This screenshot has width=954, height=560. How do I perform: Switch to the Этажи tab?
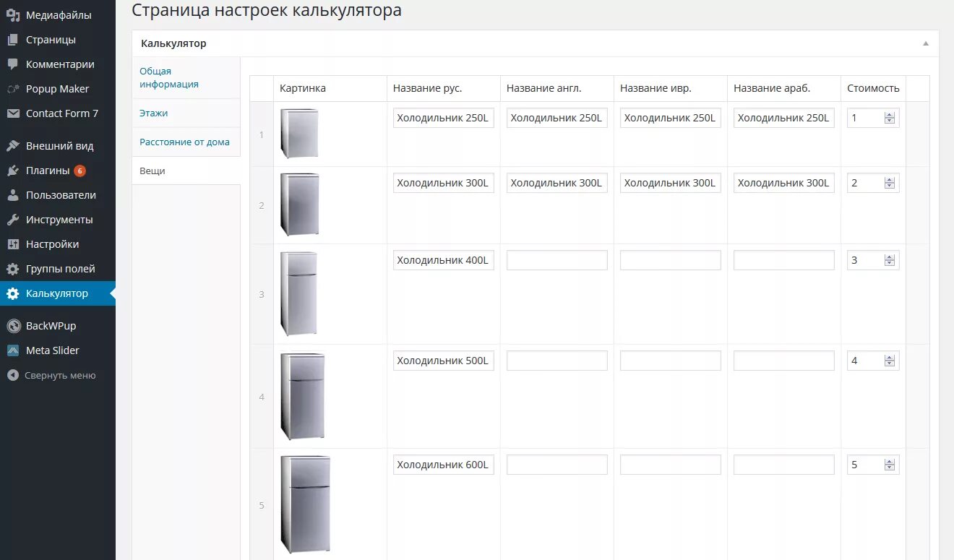tap(186, 113)
